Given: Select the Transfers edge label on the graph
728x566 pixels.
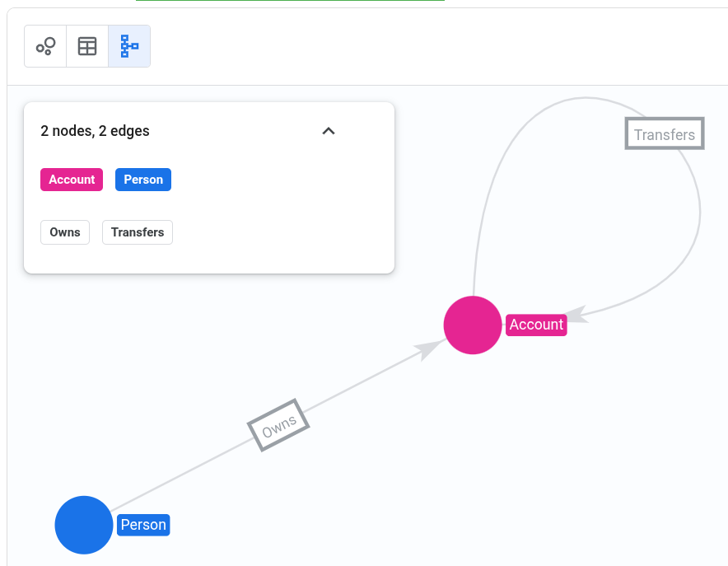Looking at the screenshot, I should [664, 133].
